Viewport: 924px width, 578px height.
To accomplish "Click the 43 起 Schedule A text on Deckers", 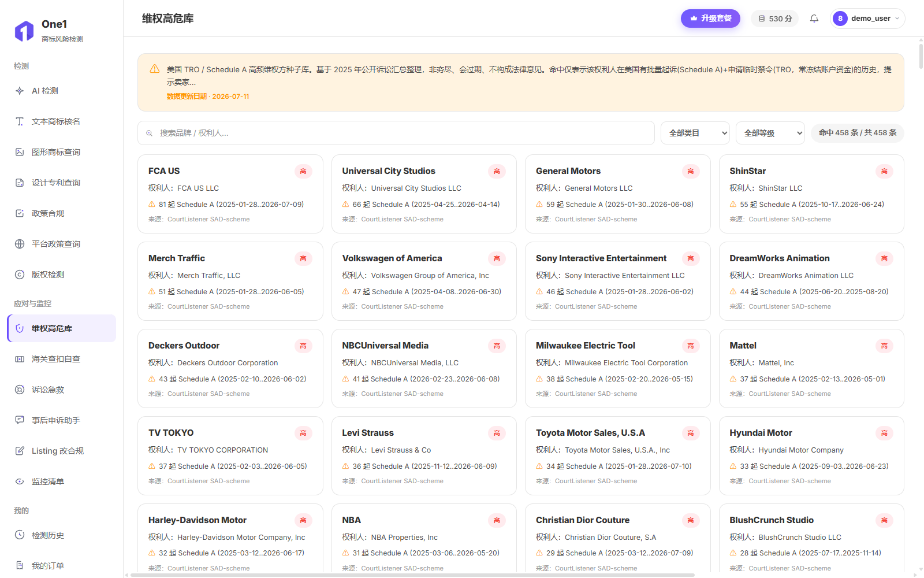I will pos(233,379).
